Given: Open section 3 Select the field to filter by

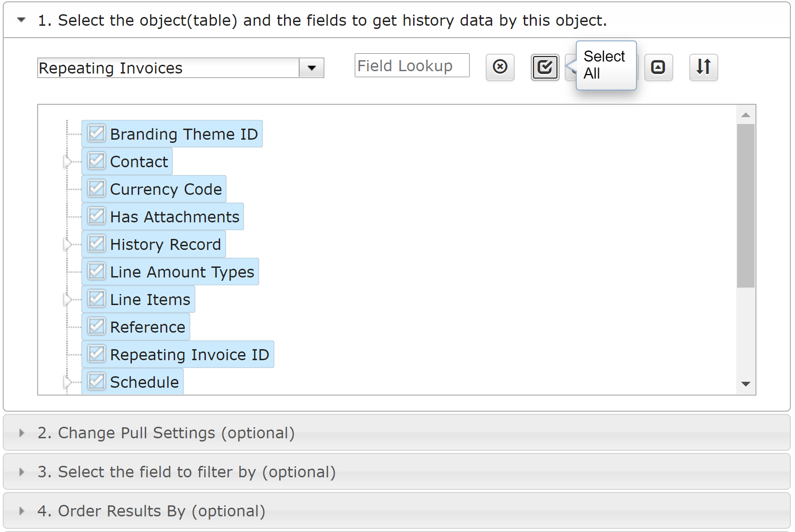Looking at the screenshot, I should pos(187,472).
